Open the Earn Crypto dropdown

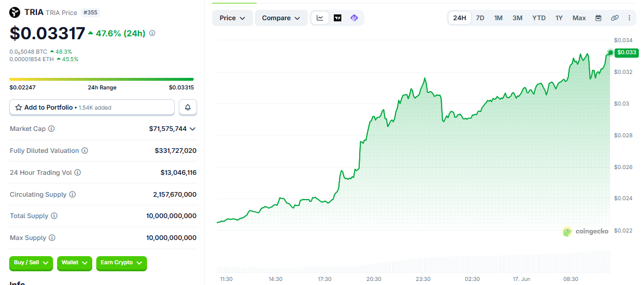click(122, 263)
